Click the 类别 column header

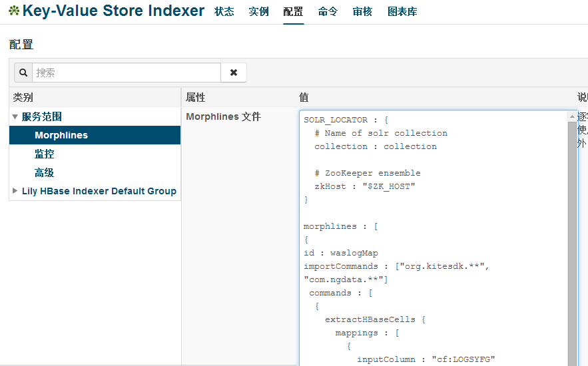click(23, 97)
